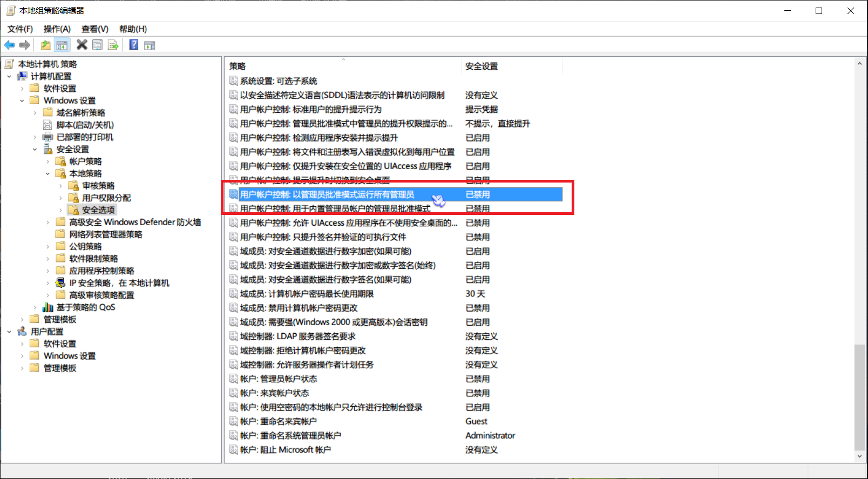Click the 30 天 setting value
The image size is (868, 479).
pyautogui.click(x=476, y=294)
